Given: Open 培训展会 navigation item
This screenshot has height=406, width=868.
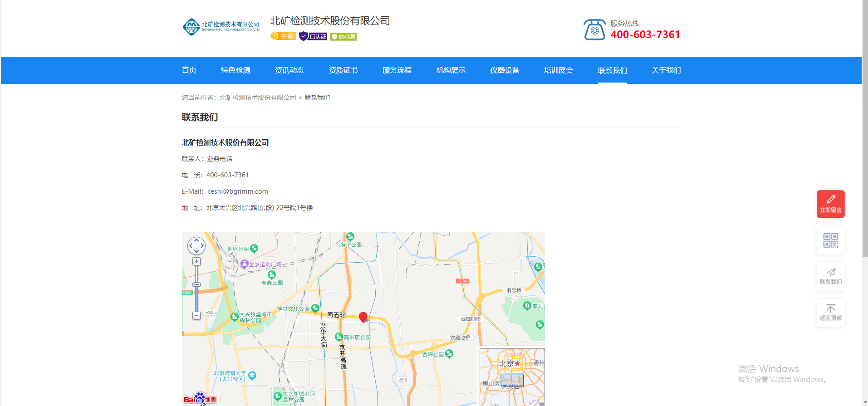Looking at the screenshot, I should coord(559,70).
